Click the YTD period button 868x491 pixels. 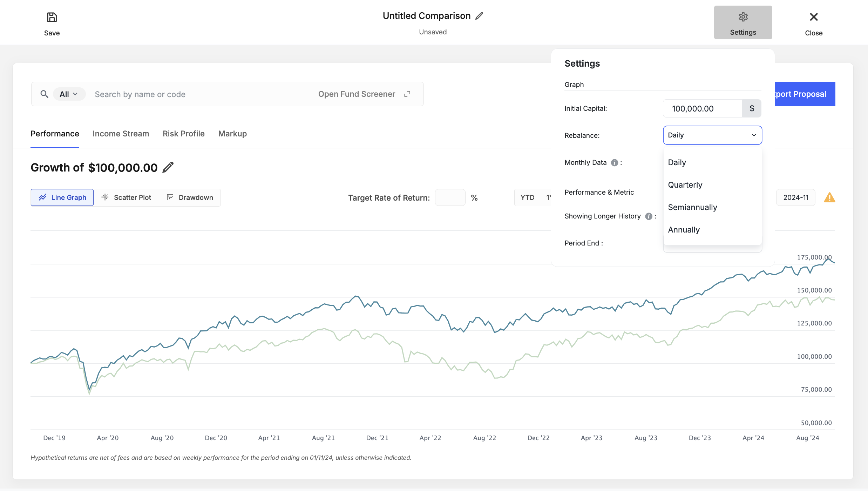pyautogui.click(x=527, y=197)
